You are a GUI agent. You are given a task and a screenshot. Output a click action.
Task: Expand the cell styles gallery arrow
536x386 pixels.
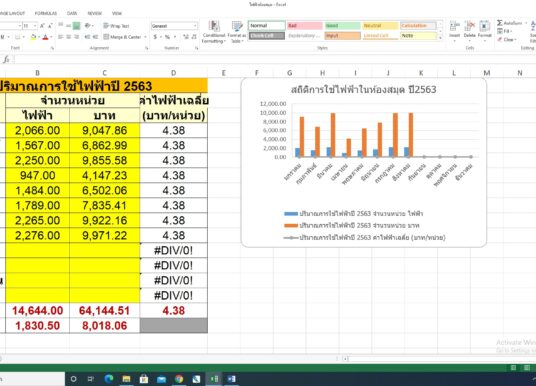point(440,37)
